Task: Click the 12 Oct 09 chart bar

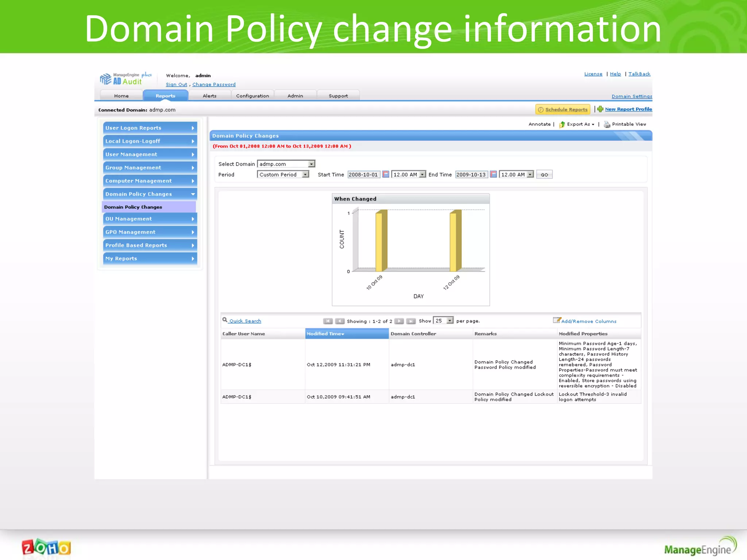Action: pos(456,241)
